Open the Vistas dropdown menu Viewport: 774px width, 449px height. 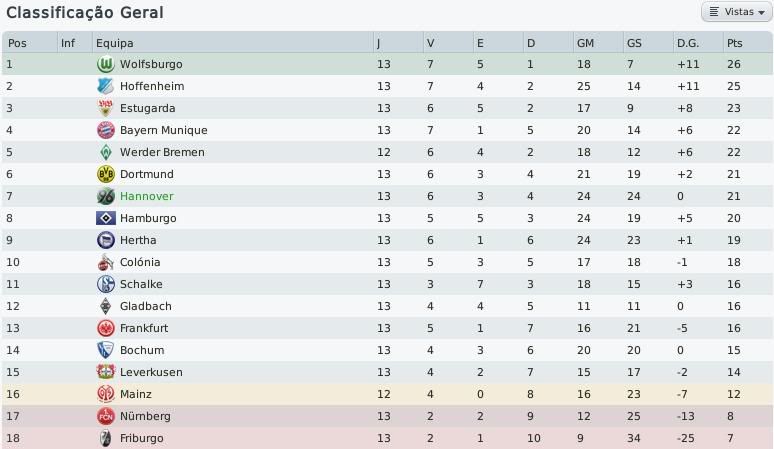tap(736, 12)
